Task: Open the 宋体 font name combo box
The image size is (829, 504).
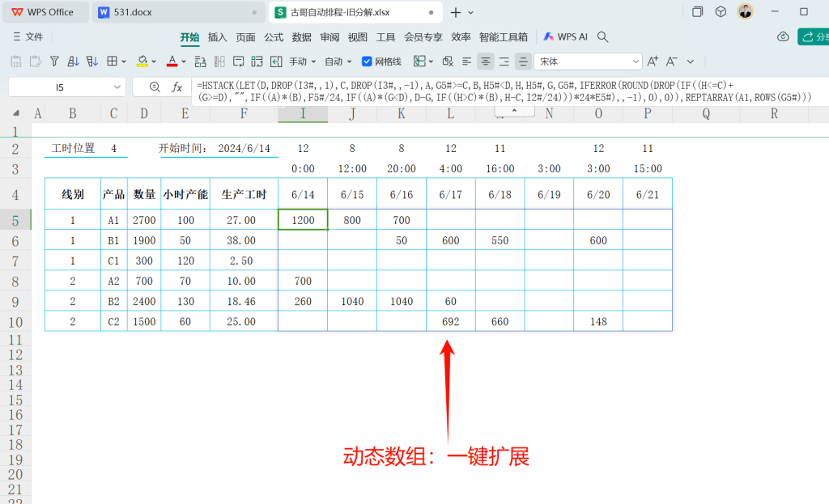Action: [588, 61]
